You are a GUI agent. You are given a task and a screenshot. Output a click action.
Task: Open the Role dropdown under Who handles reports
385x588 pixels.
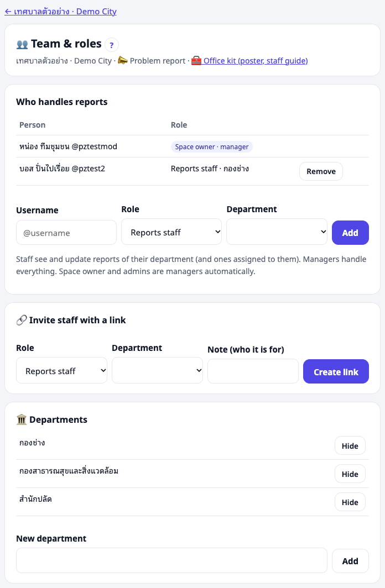(x=171, y=232)
